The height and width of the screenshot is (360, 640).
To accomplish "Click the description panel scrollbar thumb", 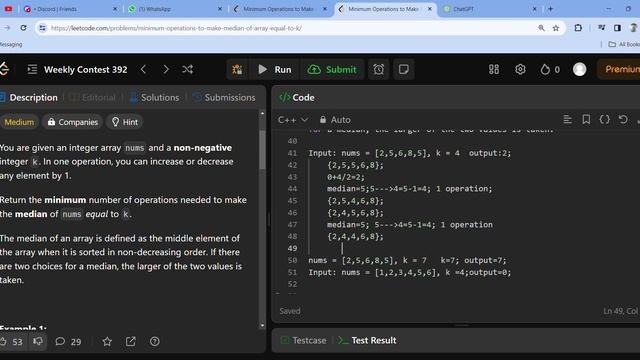I will pyautogui.click(x=262, y=149).
